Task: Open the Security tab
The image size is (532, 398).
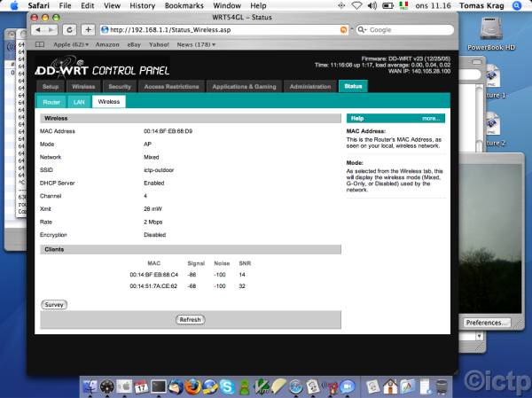Action: click(120, 87)
